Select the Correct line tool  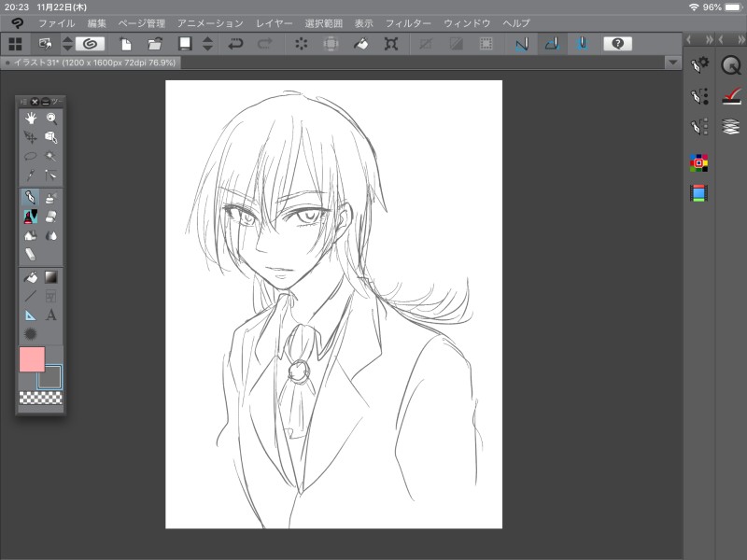tap(51, 175)
